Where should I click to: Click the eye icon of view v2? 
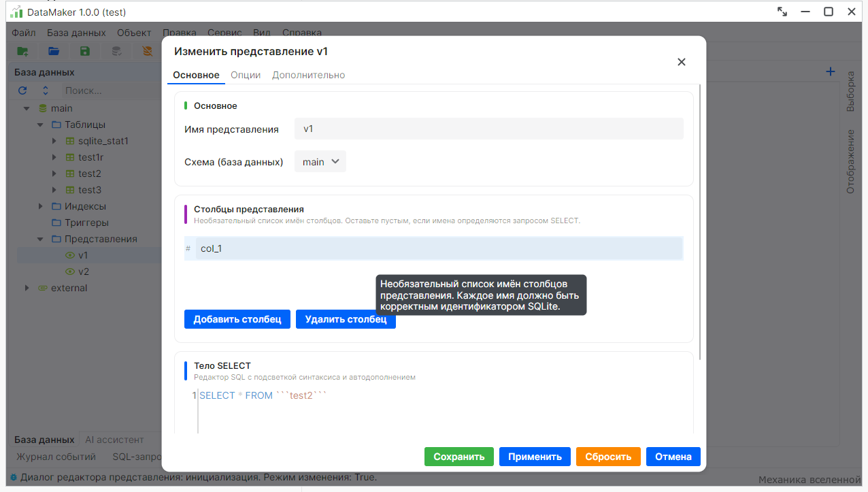[70, 272]
